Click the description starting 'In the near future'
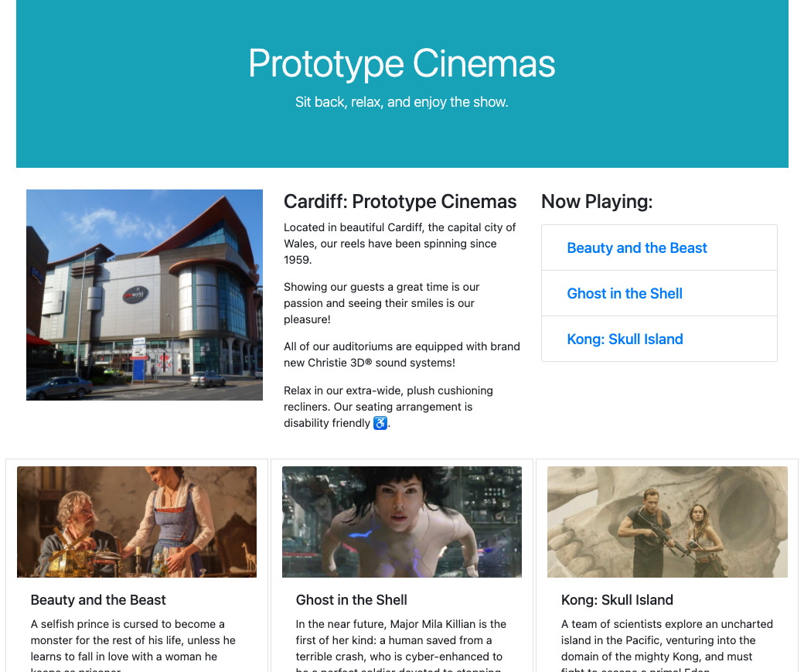 (402, 644)
